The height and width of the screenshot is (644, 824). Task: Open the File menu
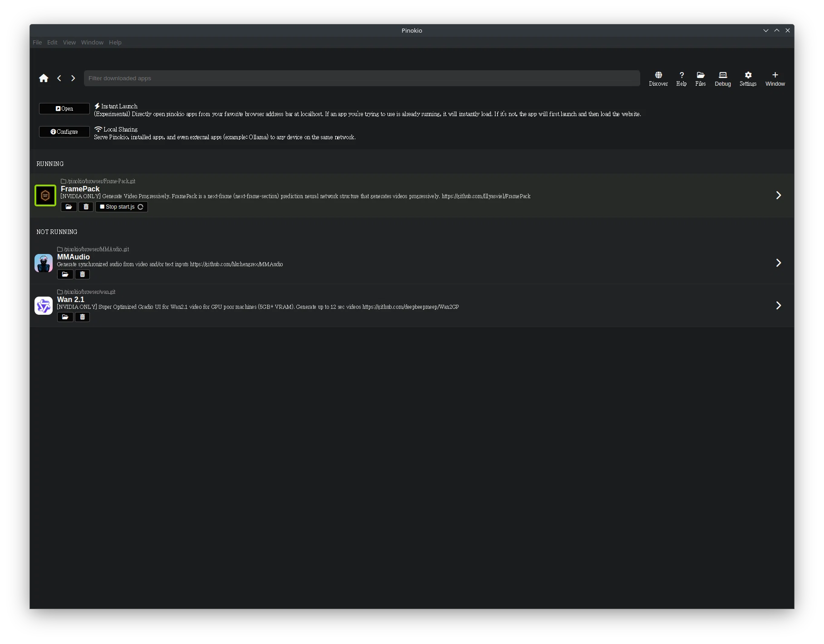(x=37, y=43)
